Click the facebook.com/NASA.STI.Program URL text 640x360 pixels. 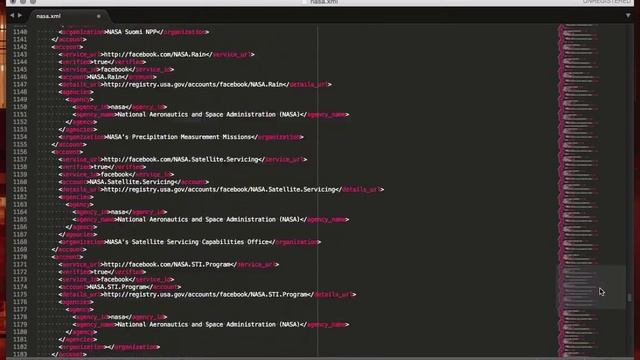(167, 264)
